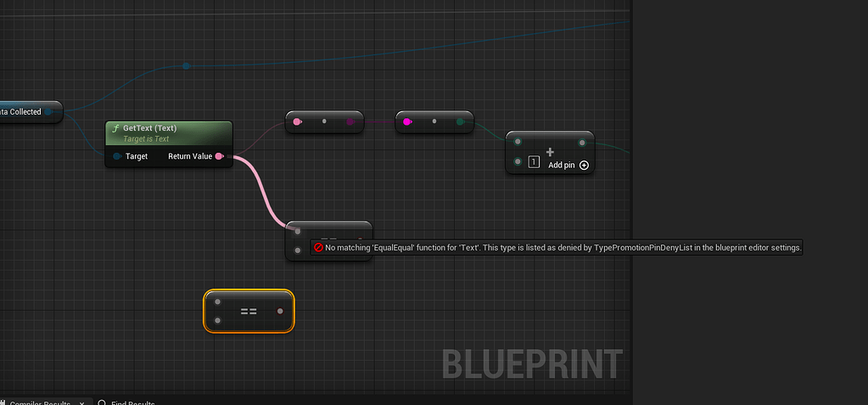Image resolution: width=868 pixels, height=405 pixels.
Task: Click the value field showing 1 on add node
Action: pos(534,161)
